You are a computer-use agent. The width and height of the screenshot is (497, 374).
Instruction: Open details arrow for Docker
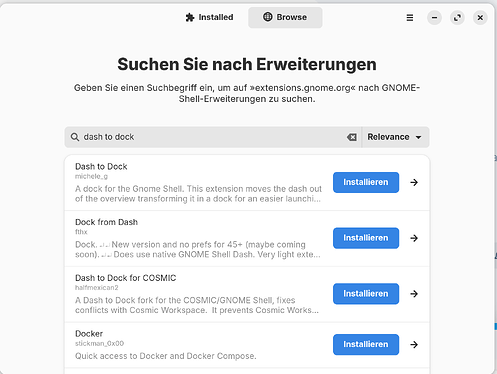414,344
